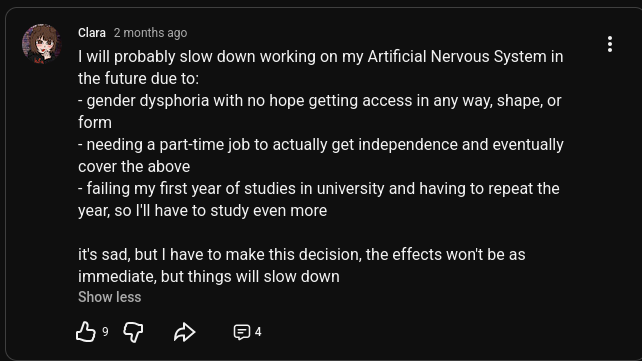642x361 pixels.
Task: Open comments via speech bubble icon
Action: (x=242, y=332)
